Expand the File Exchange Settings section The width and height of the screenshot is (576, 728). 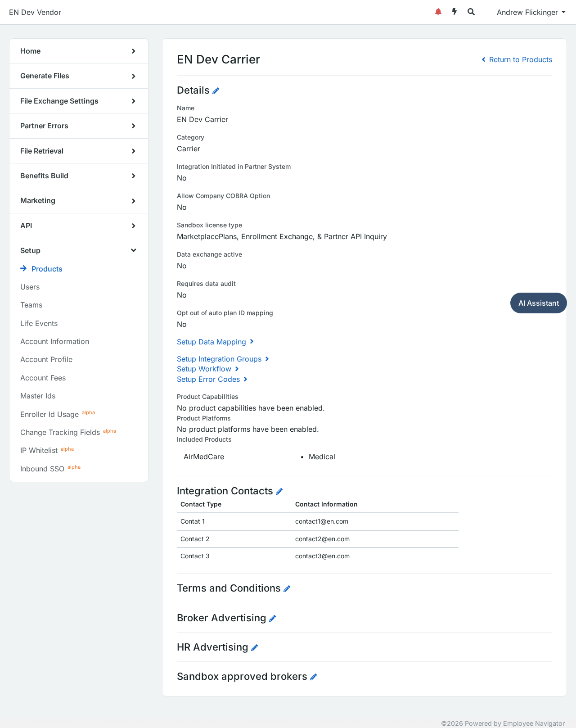79,101
